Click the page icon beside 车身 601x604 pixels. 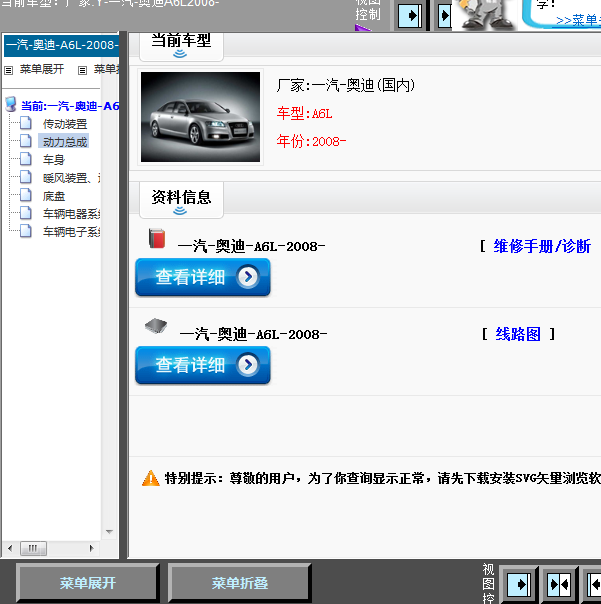pos(26,159)
